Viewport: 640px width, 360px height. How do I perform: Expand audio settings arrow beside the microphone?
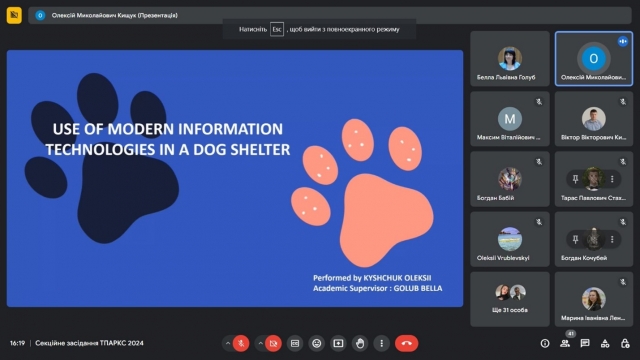pyautogui.click(x=228, y=343)
